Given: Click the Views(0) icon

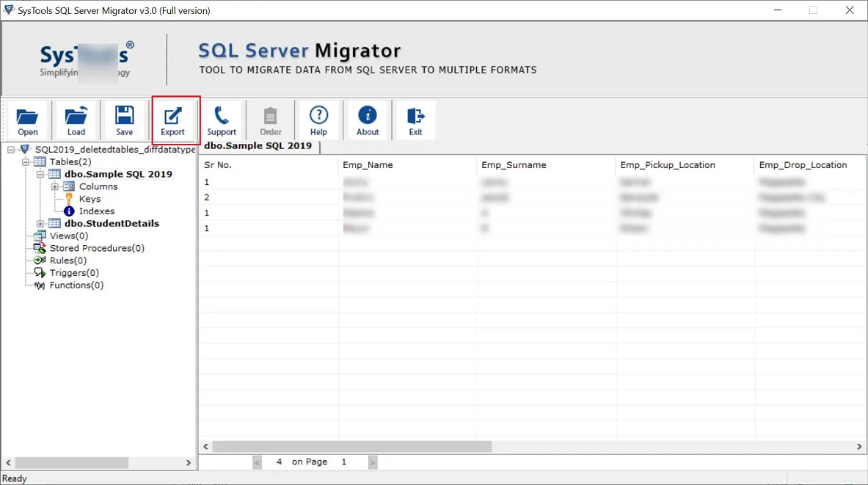Looking at the screenshot, I should 40,236.
